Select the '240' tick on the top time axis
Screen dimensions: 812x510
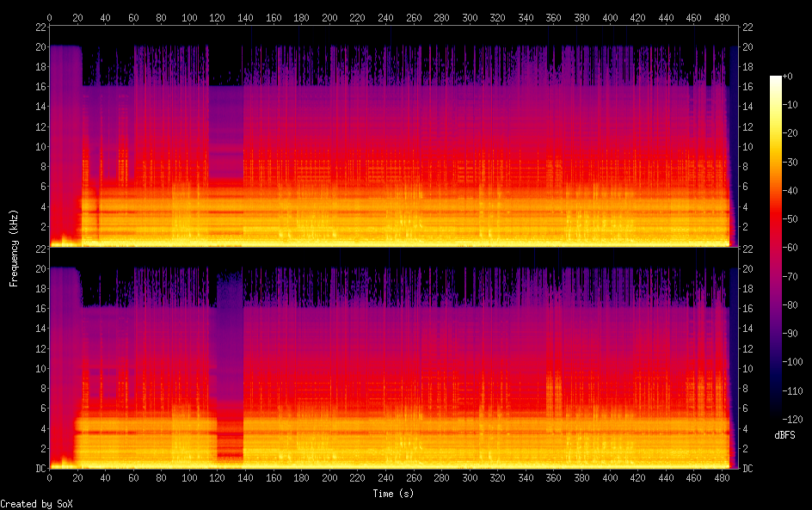click(386, 17)
